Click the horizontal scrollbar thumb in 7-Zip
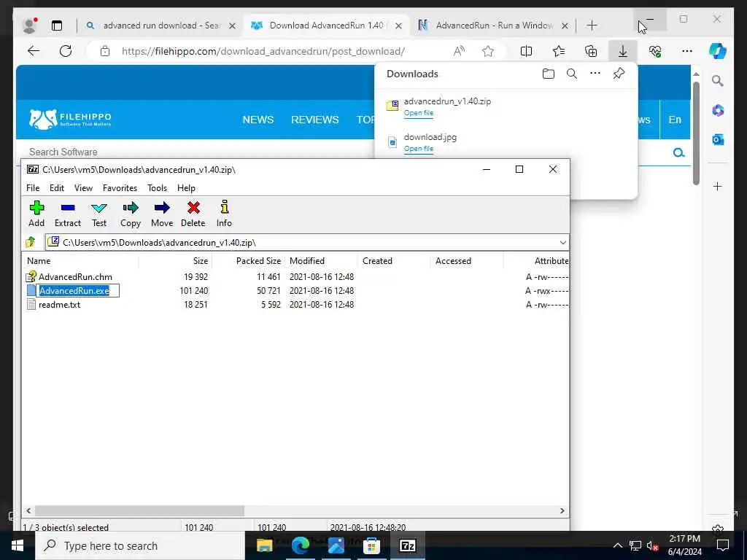This screenshot has height=560, width=747. point(139,510)
